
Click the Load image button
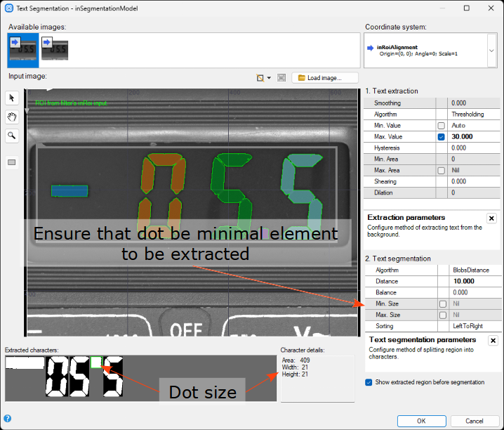coord(325,78)
